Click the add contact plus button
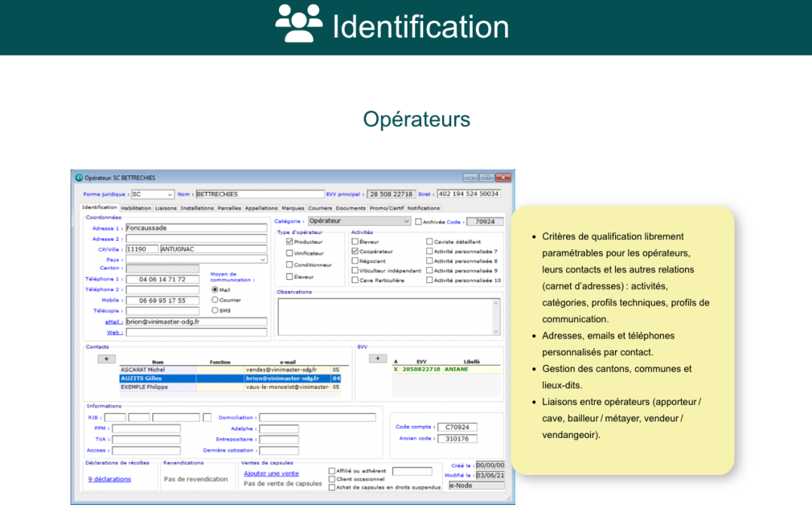Viewport: 812px width, 508px height. [x=107, y=359]
